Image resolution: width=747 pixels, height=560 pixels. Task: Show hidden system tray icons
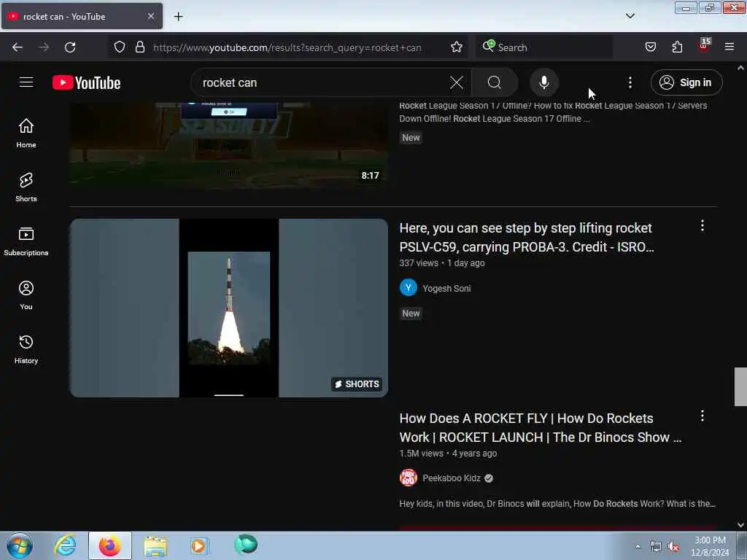[638, 547]
